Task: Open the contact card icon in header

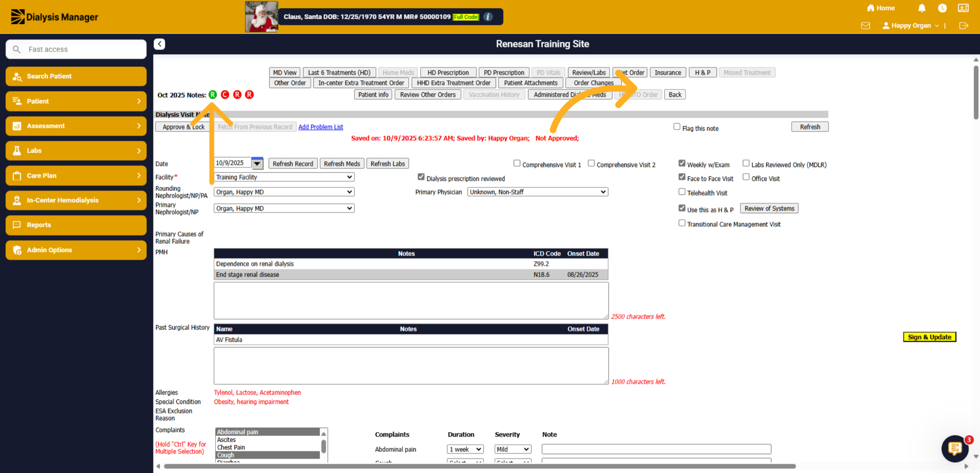Action: 963,8
